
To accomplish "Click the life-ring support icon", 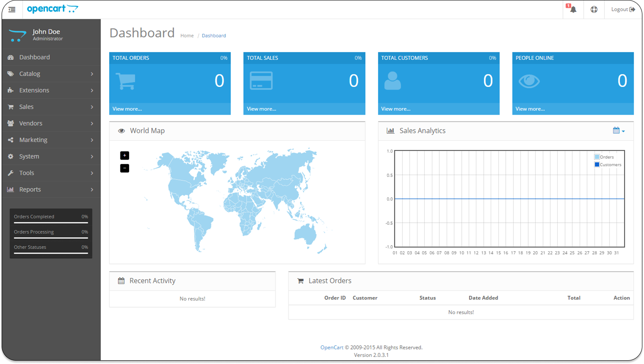I will 594,9.
